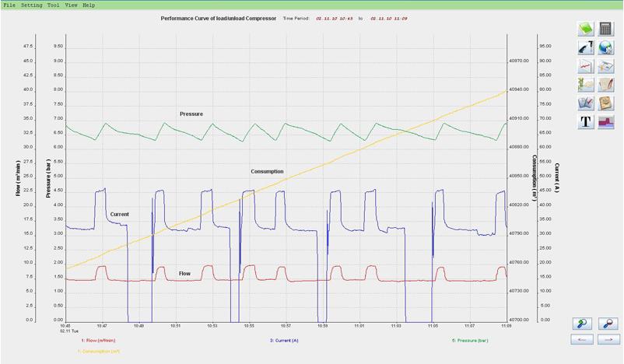Open the calculator tool
The image size is (624, 364).
click(606, 29)
